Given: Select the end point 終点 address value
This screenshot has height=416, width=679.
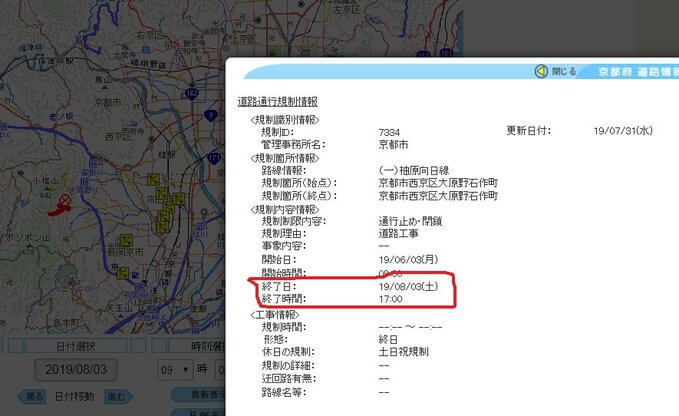Looking at the screenshot, I should coord(438,196).
